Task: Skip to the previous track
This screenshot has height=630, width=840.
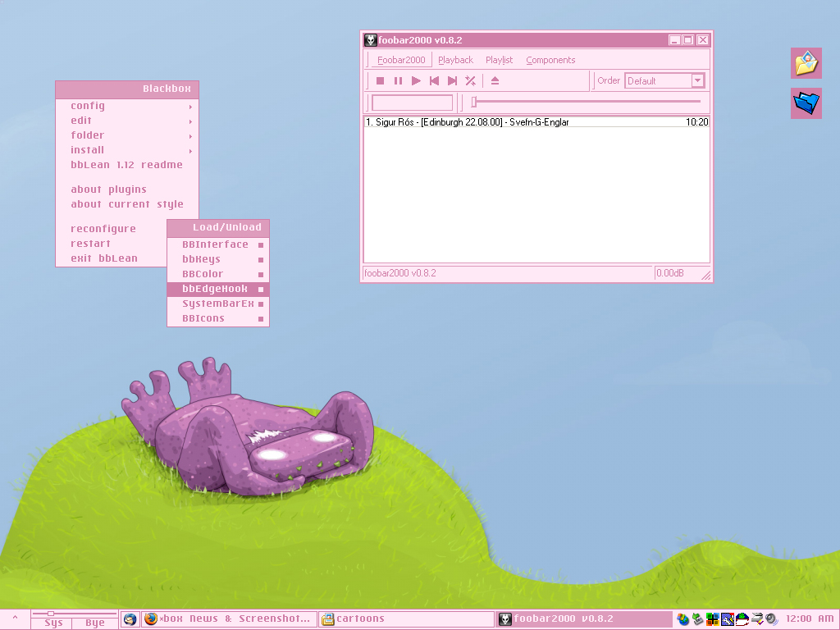Action: [x=435, y=81]
